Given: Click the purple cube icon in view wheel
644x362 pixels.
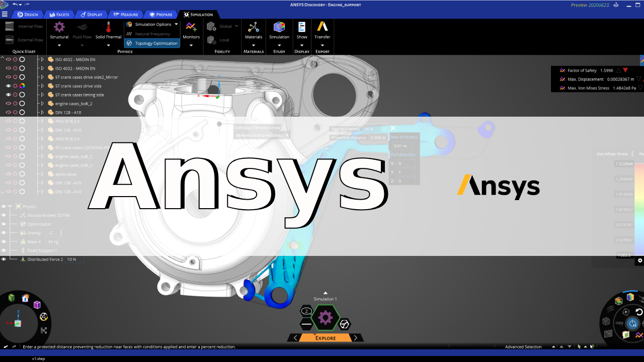Looking at the screenshot, I should (37, 305).
